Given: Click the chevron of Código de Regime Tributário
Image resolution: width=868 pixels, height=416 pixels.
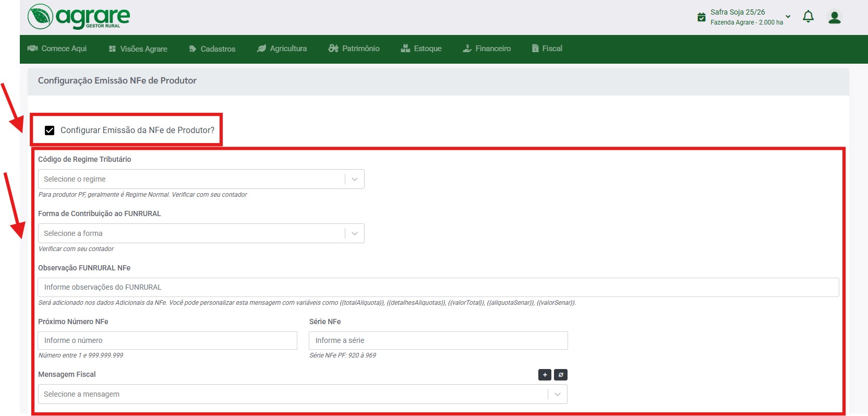Looking at the screenshot, I should (355, 179).
